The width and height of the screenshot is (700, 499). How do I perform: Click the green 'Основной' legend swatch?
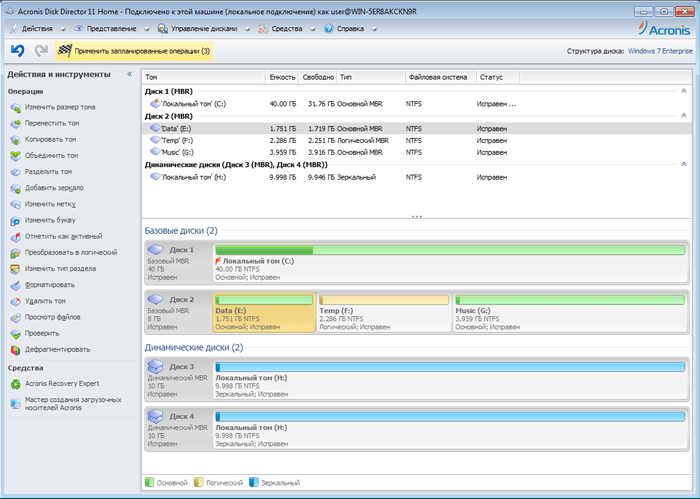click(150, 482)
